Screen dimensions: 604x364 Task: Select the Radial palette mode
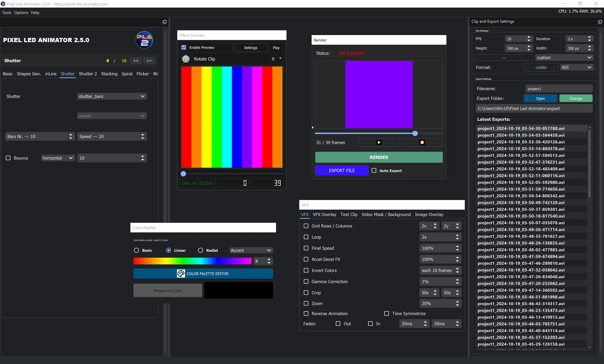[x=201, y=250]
